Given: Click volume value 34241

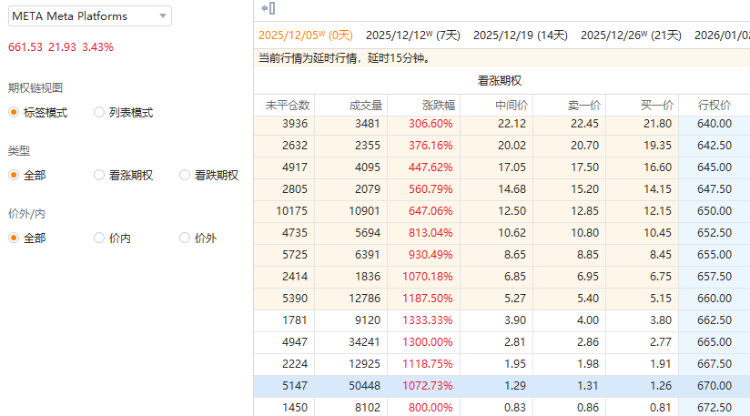Looking at the screenshot, I should pos(364,342).
